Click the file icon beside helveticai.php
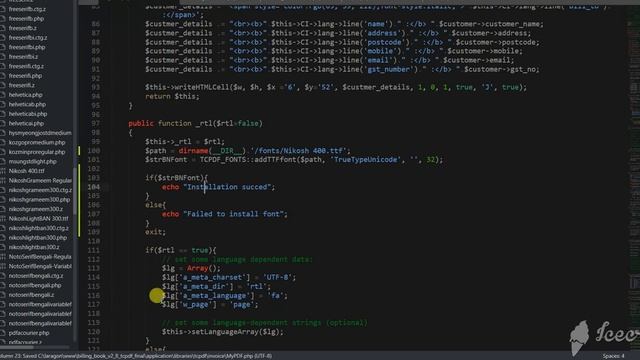Image resolution: width=640 pixels, height=360 pixels. tap(3, 123)
